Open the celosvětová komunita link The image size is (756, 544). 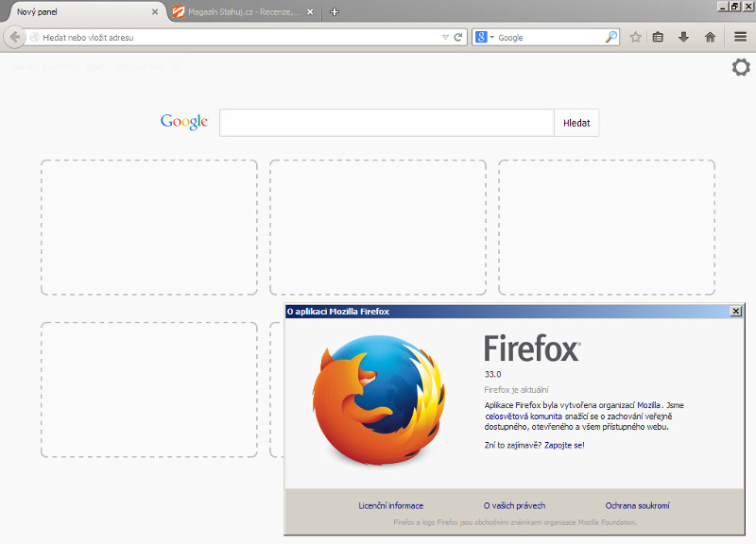click(524, 416)
